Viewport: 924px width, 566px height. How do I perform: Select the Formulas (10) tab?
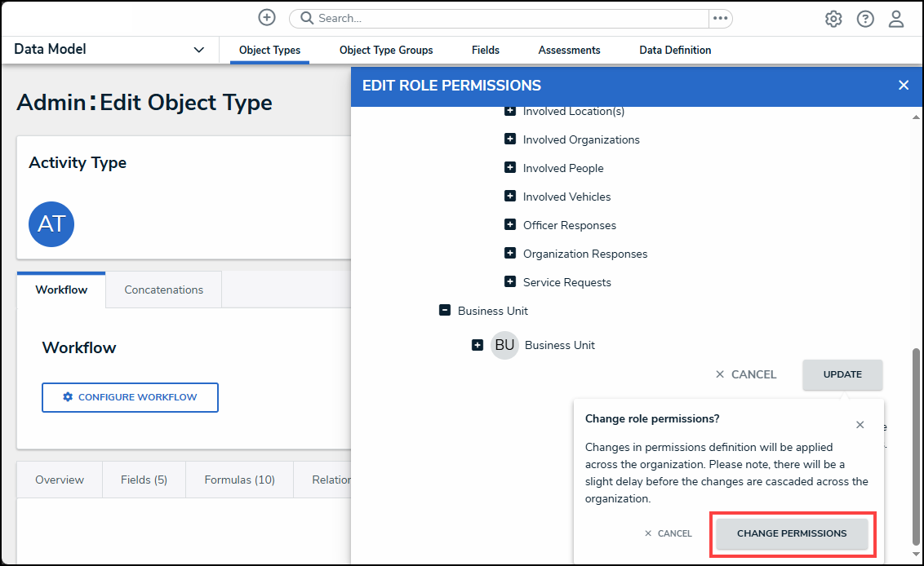coord(239,480)
